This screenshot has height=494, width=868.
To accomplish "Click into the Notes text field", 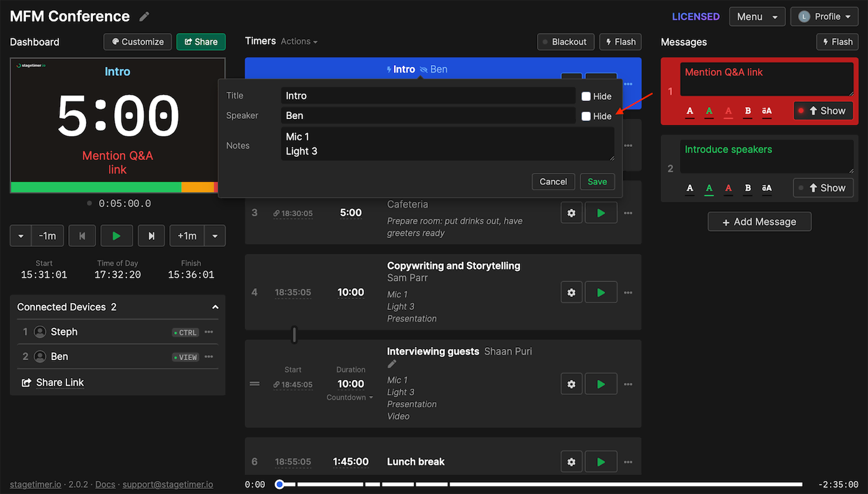I will coord(446,144).
